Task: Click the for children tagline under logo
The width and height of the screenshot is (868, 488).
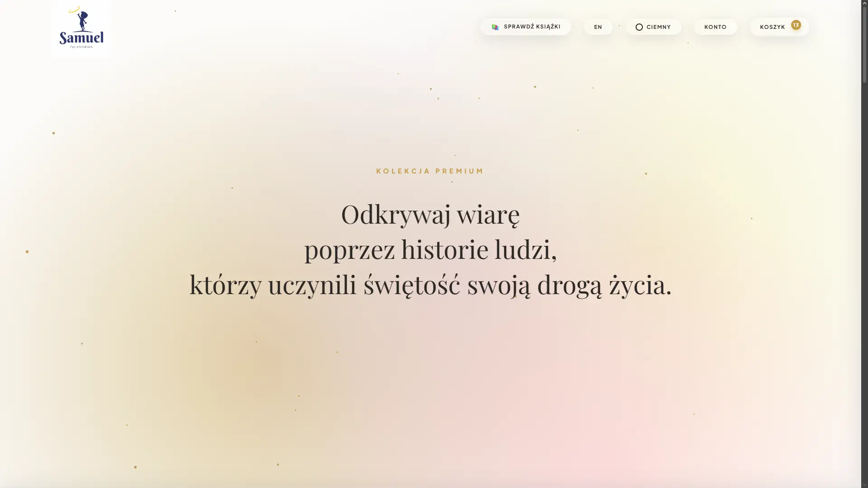Action: pos(81,47)
